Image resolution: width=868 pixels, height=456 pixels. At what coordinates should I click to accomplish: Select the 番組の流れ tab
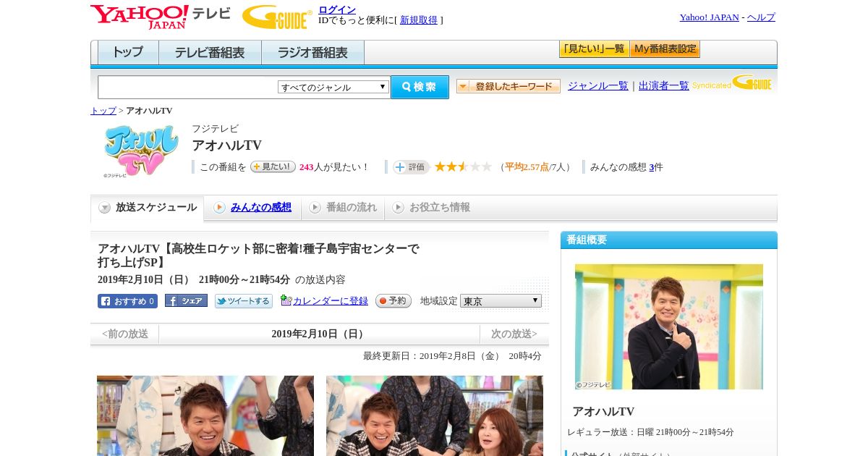(x=343, y=208)
